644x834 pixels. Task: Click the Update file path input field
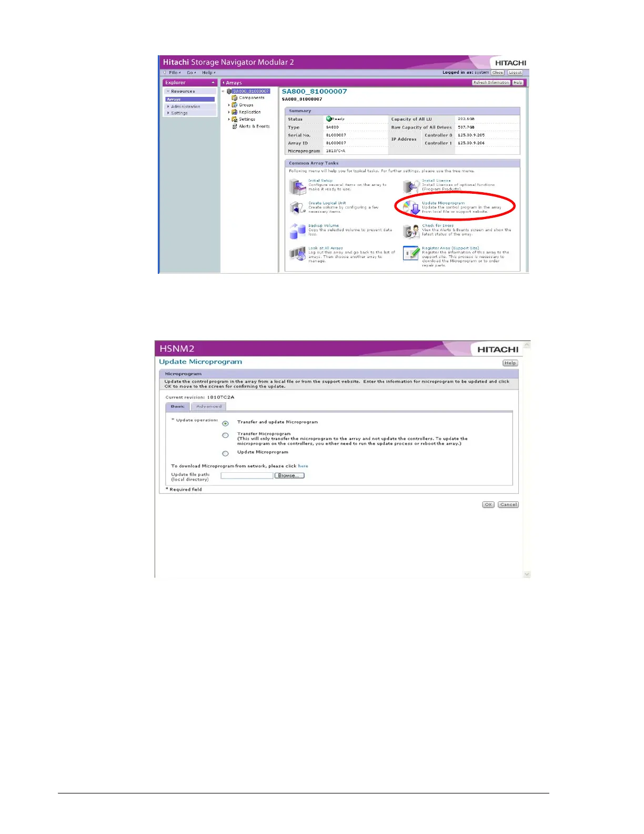(x=247, y=475)
